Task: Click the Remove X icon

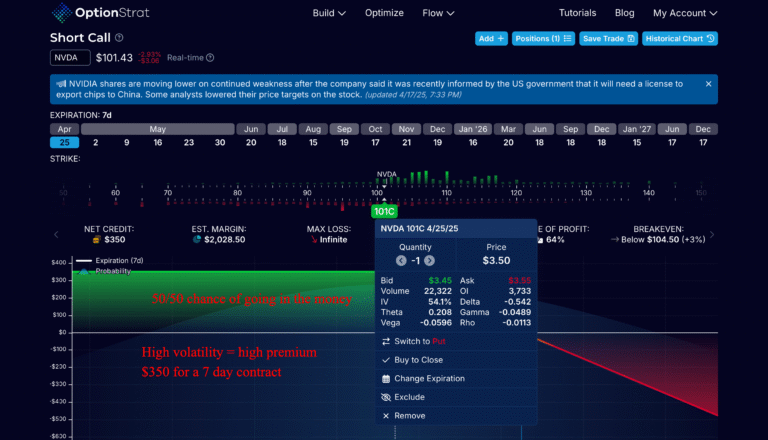Action: click(386, 416)
